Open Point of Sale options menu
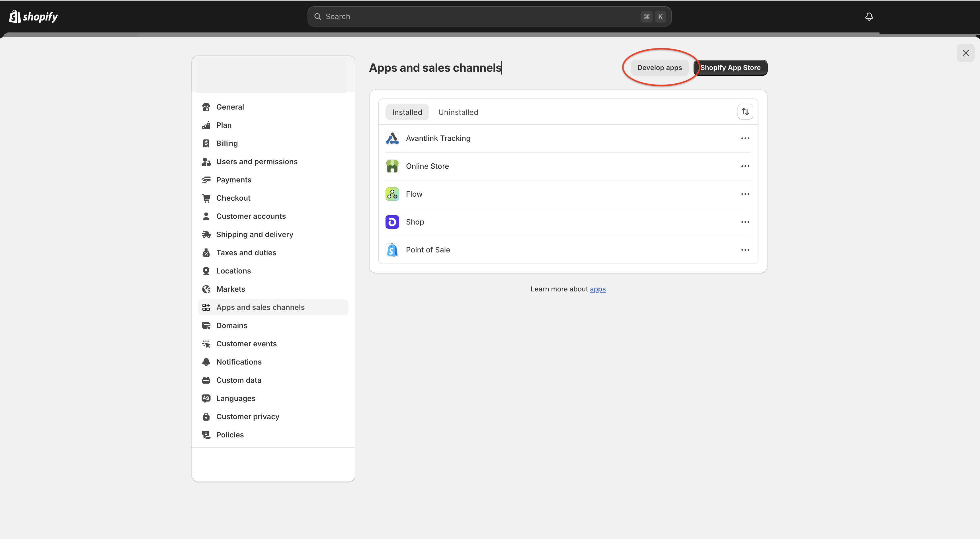Image resolution: width=980 pixels, height=539 pixels. [745, 250]
